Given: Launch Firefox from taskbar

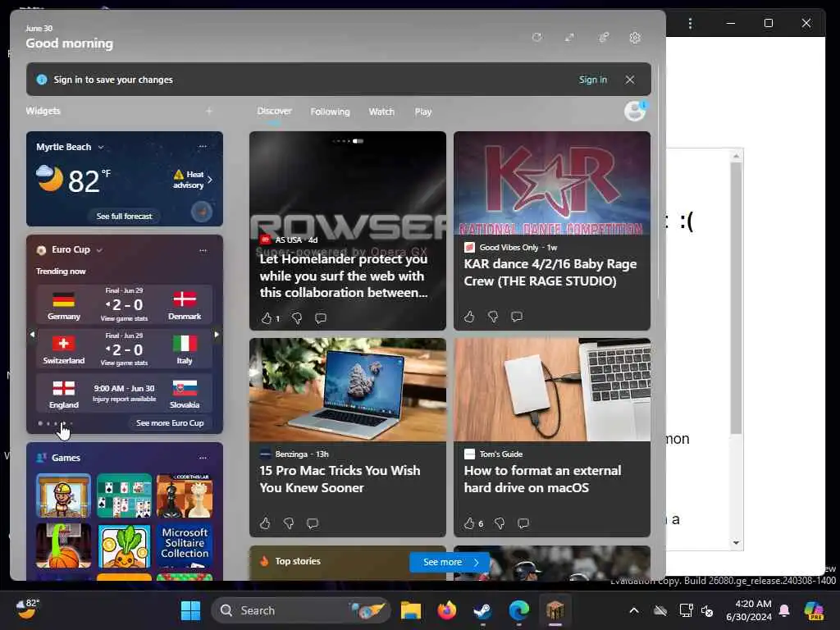Looking at the screenshot, I should point(447,610).
